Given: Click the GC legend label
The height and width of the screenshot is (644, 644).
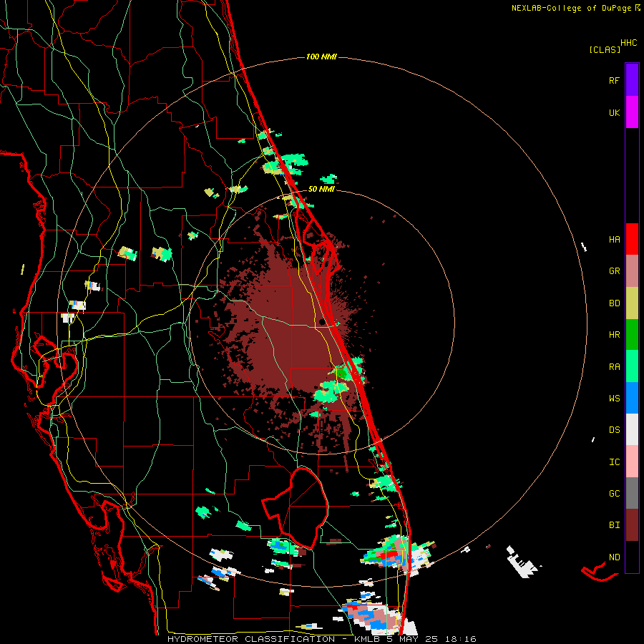Looking at the screenshot, I should pos(614,494).
